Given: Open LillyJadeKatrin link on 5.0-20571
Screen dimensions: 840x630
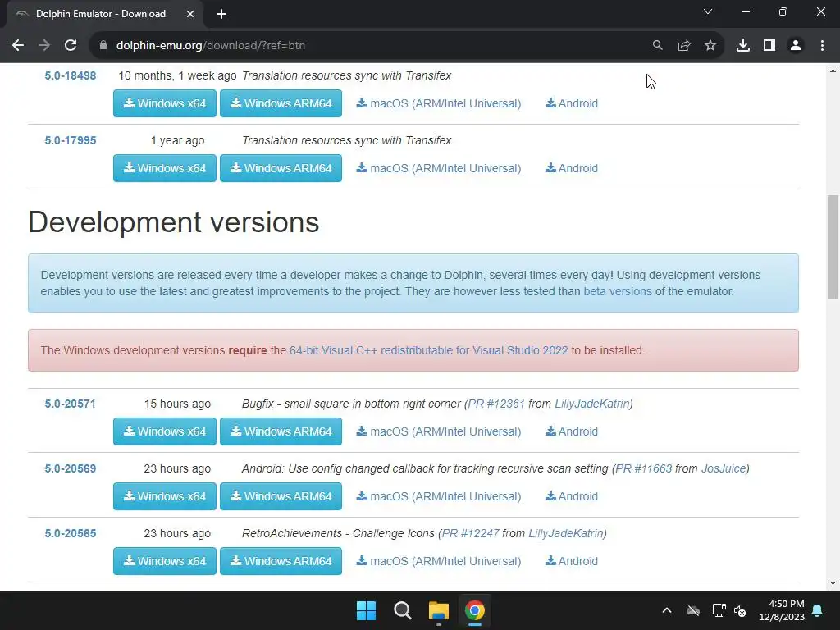Looking at the screenshot, I should (592, 404).
